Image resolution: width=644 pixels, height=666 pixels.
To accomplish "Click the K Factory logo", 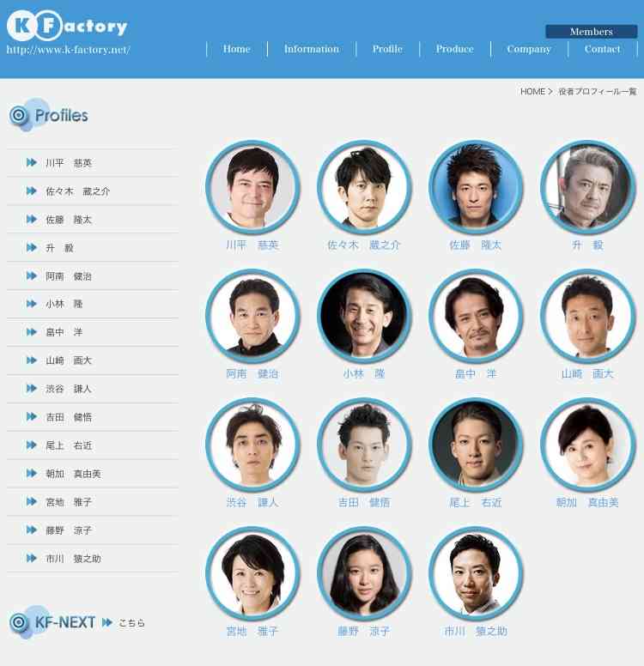I will (67, 26).
